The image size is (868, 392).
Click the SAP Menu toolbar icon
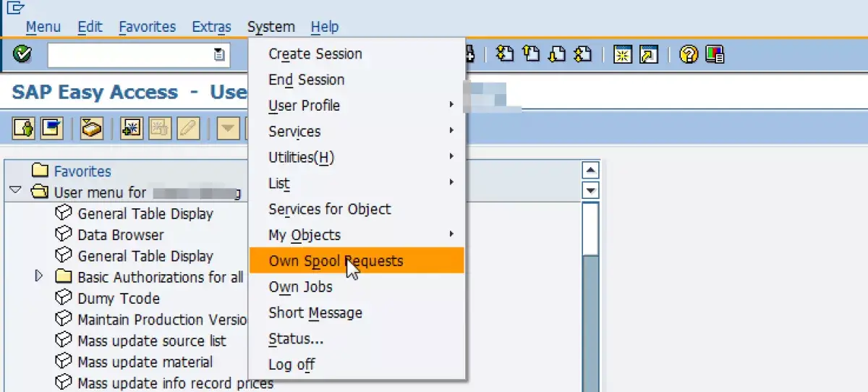click(x=51, y=129)
